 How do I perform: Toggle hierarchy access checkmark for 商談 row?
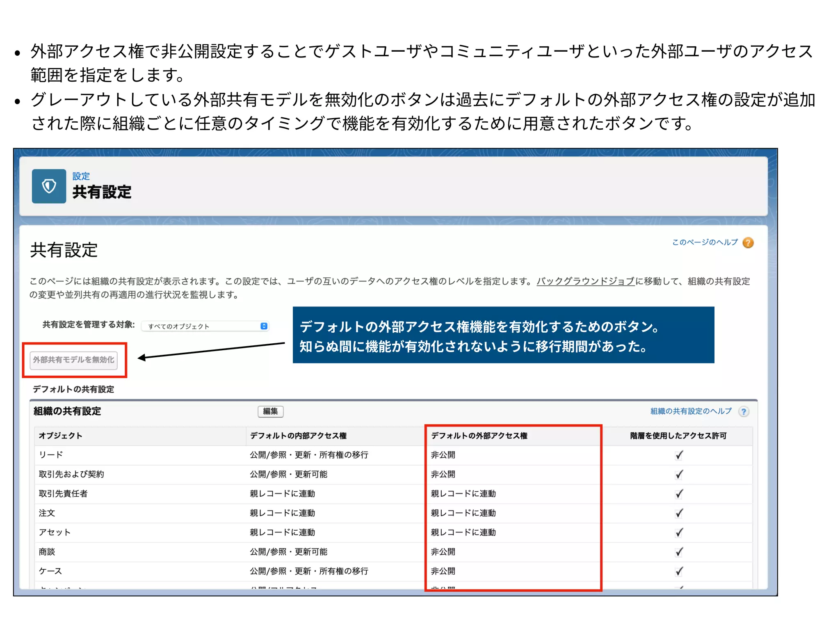[679, 552]
